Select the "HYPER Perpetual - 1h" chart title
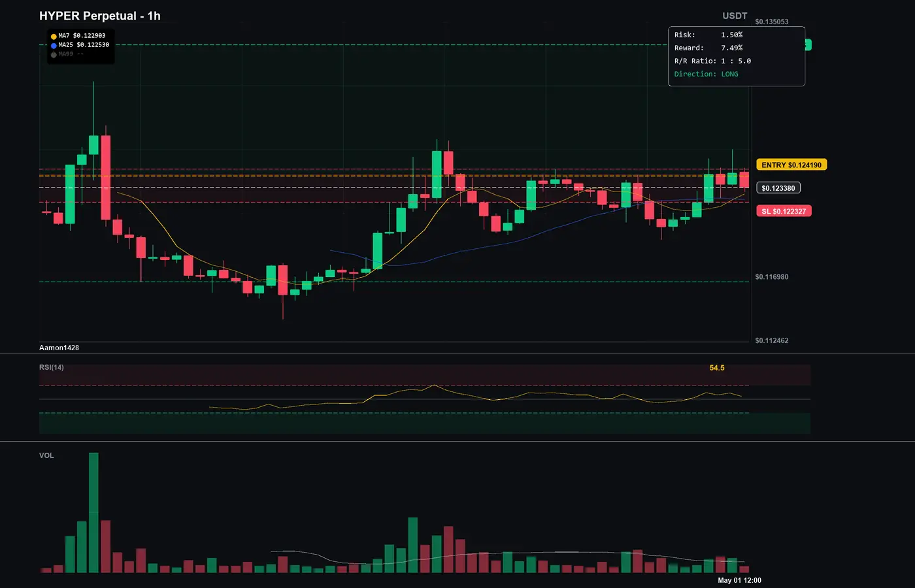 (100, 16)
